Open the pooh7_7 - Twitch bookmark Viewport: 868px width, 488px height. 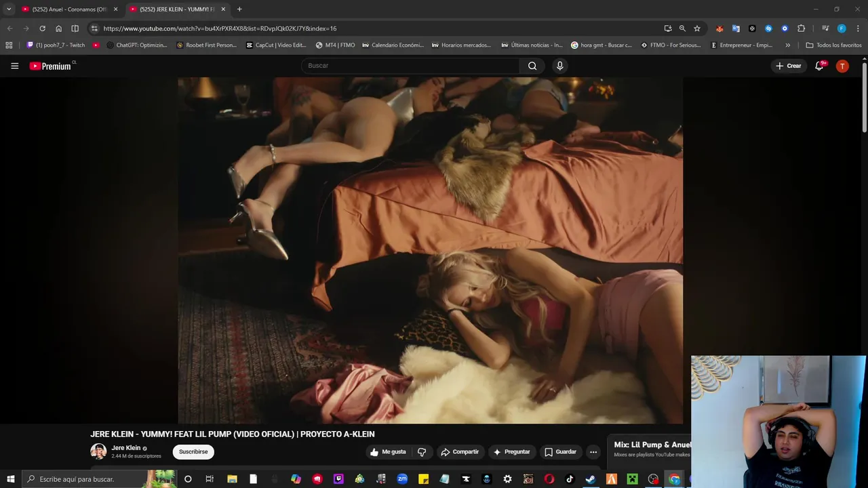tap(56, 45)
